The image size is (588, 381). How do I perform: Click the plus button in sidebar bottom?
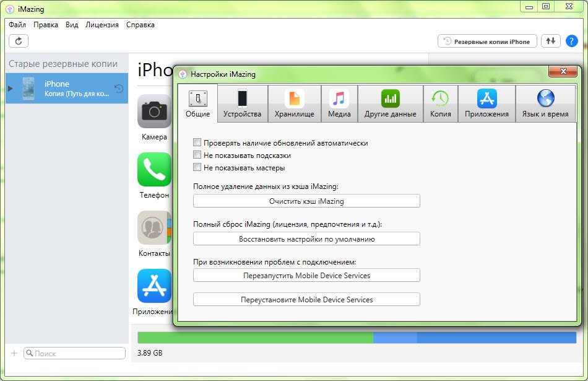click(x=14, y=353)
